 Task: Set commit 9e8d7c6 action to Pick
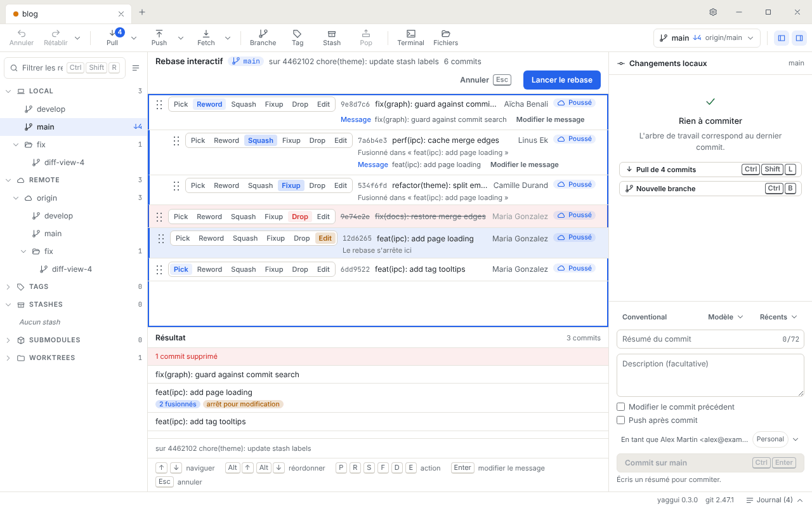tap(181, 104)
